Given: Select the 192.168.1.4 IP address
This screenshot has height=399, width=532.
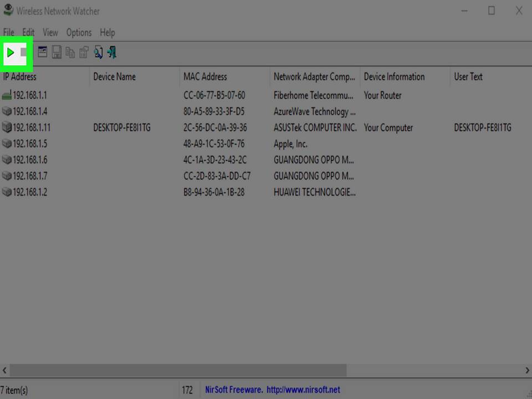Looking at the screenshot, I should [x=30, y=111].
